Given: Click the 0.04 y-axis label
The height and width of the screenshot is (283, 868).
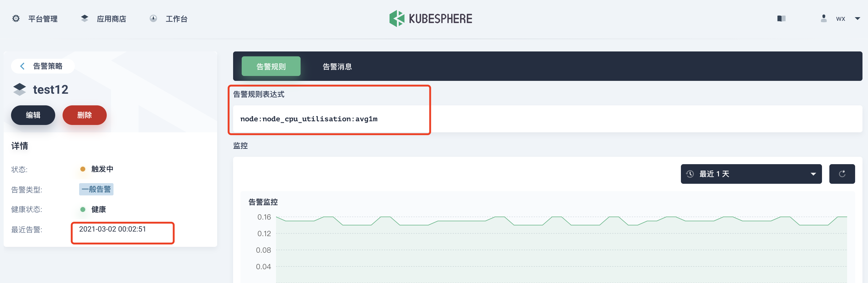Looking at the screenshot, I should click(263, 266).
